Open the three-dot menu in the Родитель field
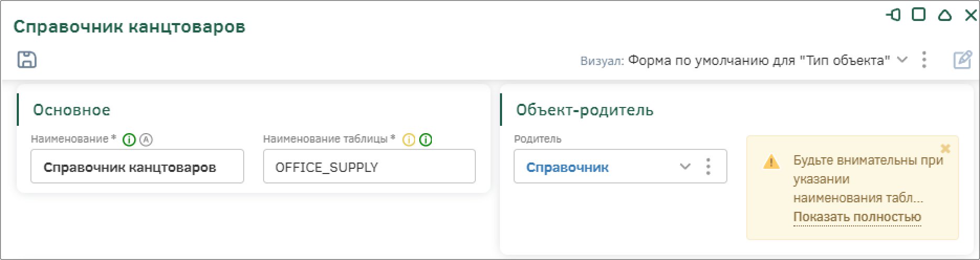This screenshot has height=260, width=980. [709, 167]
